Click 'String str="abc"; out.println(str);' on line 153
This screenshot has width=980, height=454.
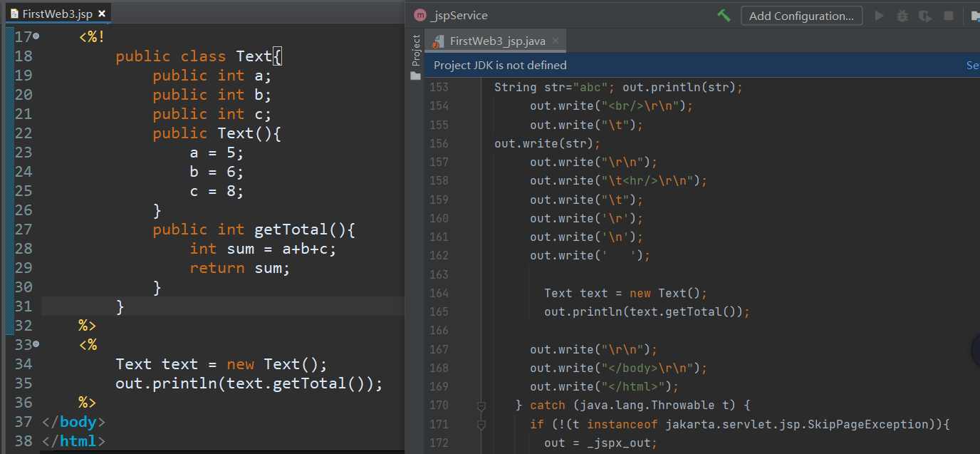point(619,87)
